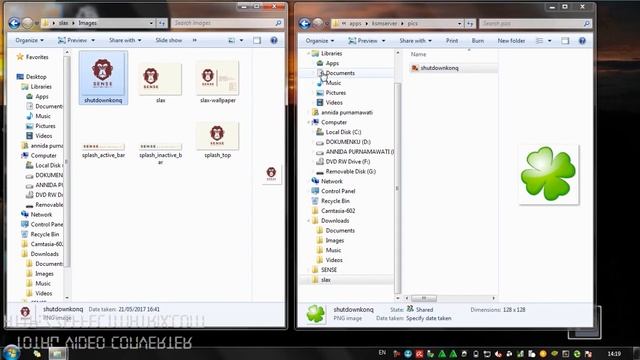This screenshot has width=640, height=360.
Task: Click Print in pics window toolbar
Action: 451,41
